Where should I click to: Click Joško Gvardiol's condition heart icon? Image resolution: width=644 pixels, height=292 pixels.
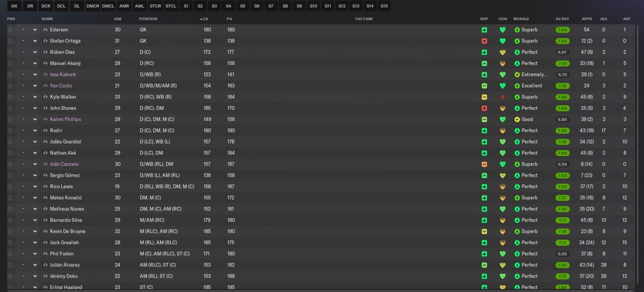(x=502, y=142)
